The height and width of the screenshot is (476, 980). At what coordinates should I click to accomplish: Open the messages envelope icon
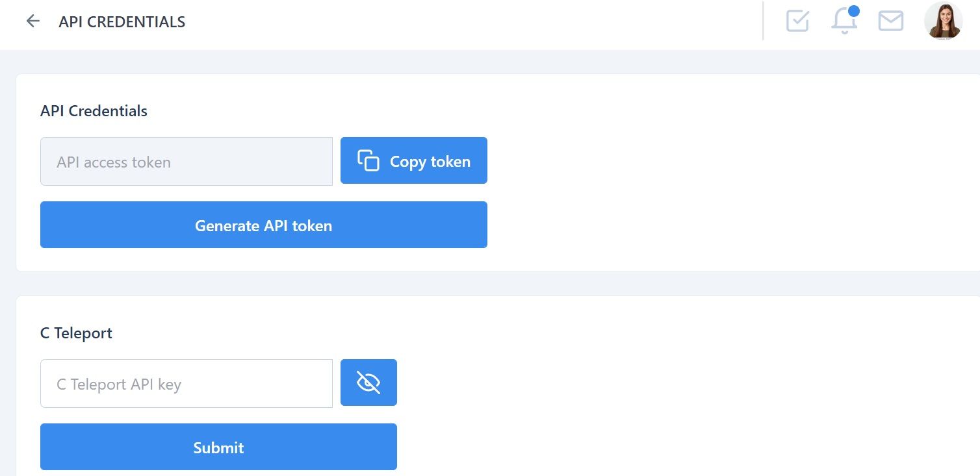(891, 21)
